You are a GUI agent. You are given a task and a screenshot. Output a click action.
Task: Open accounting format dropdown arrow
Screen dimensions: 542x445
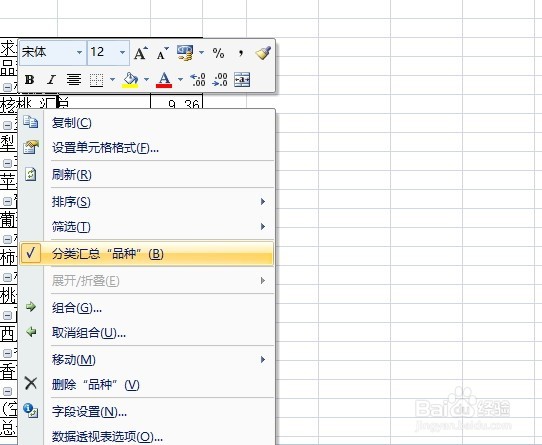(x=201, y=53)
